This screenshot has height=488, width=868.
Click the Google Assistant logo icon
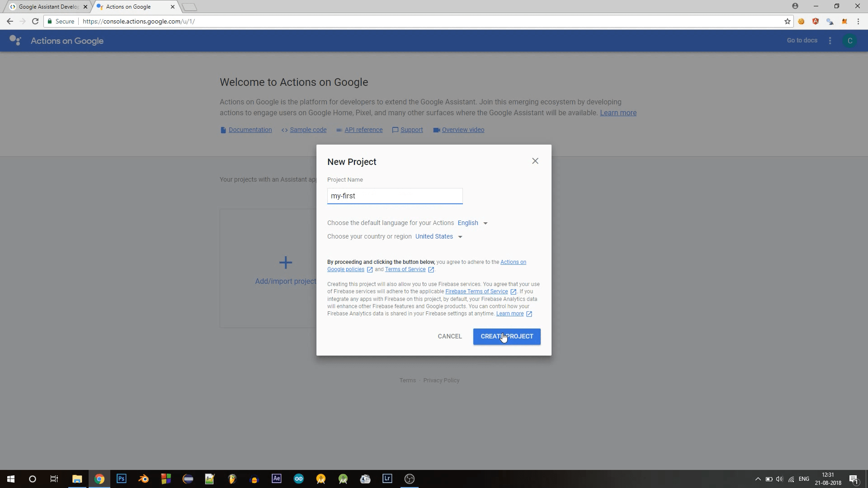pos(15,41)
